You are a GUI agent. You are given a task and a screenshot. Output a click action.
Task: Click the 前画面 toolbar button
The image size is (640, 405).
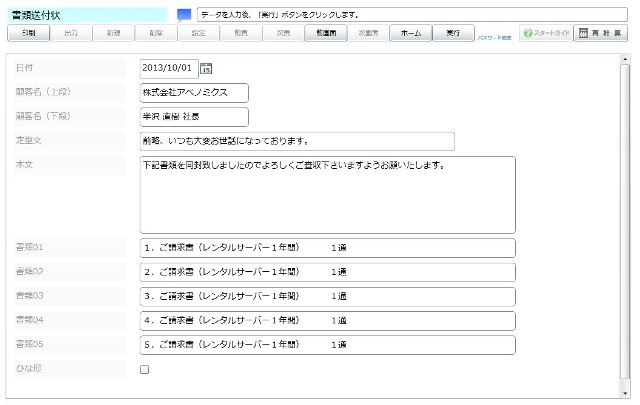point(325,33)
